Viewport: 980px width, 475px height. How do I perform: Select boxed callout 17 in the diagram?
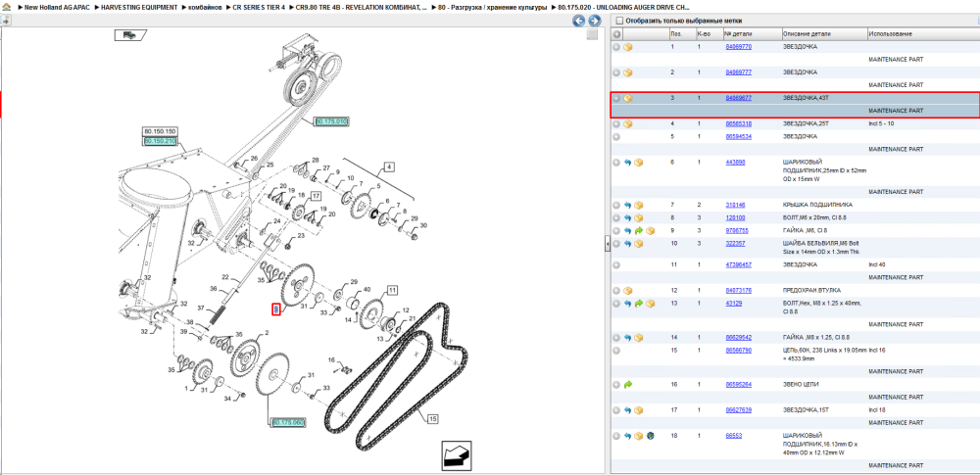tap(315, 196)
